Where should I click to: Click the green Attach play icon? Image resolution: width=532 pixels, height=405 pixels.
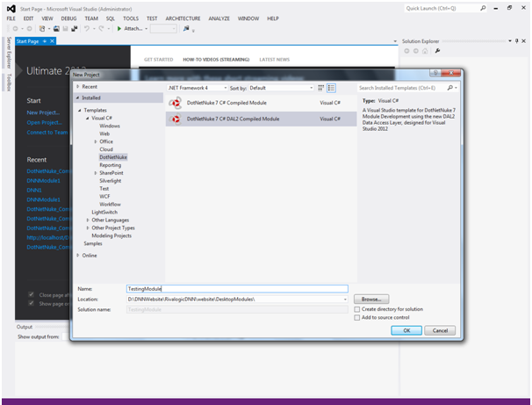[x=119, y=29]
